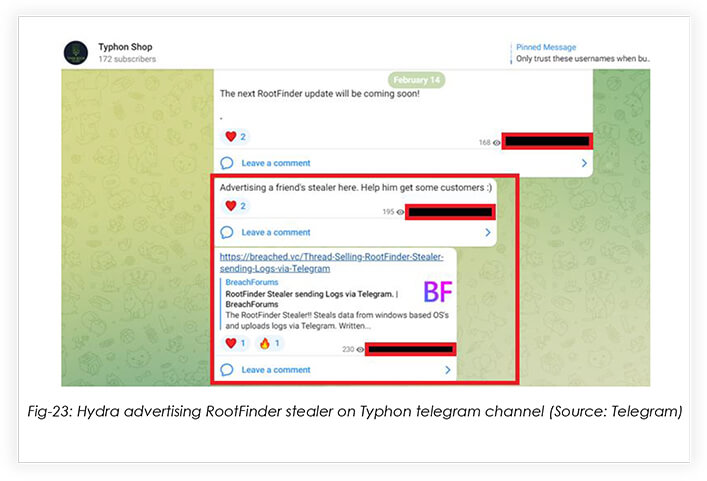Click message 'The next RootFinder update will be coming soon!'
The height and width of the screenshot is (481, 707).
tap(319, 94)
